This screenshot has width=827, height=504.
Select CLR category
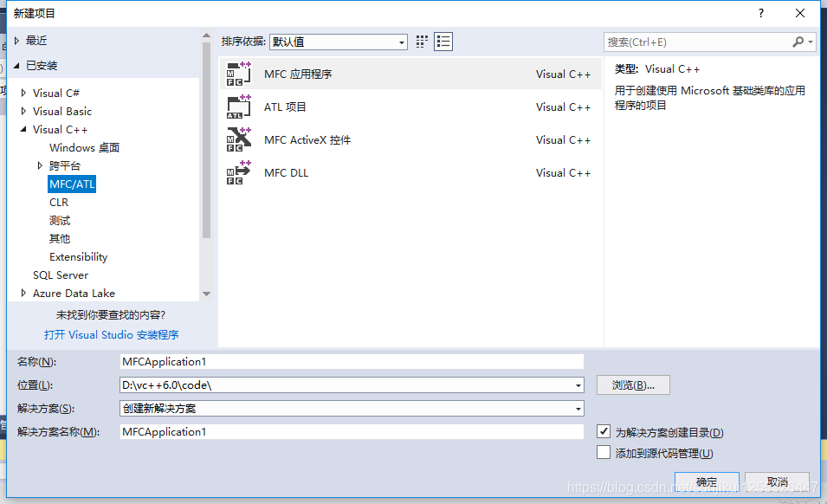click(59, 203)
